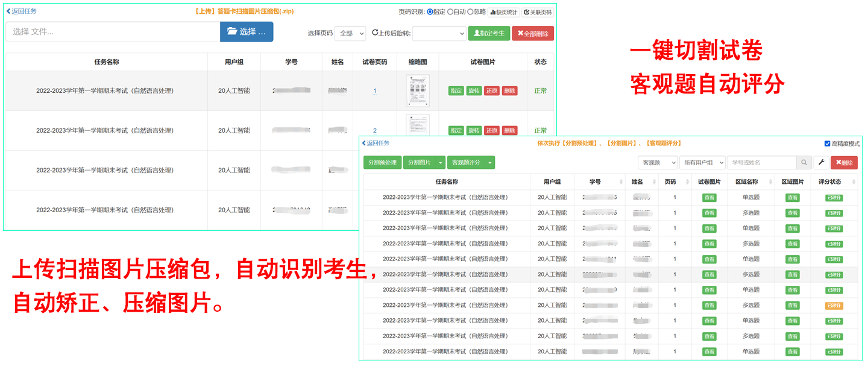
Task: Open the 选择页码 全部 dropdown
Action: pos(350,34)
